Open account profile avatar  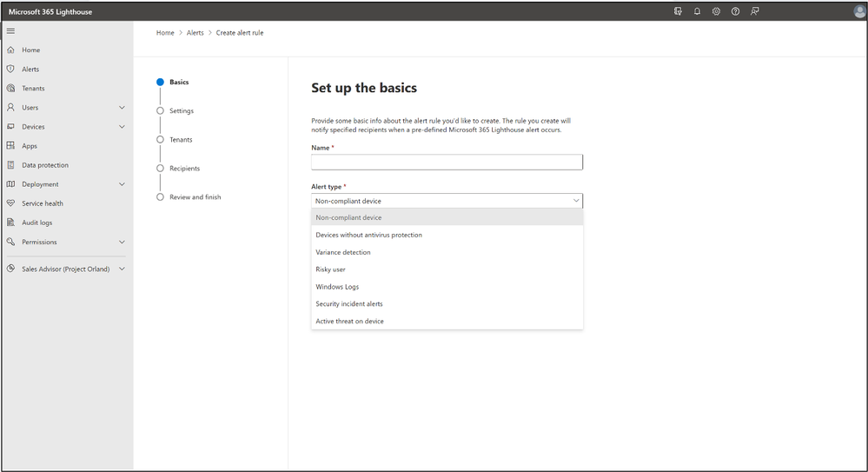pyautogui.click(x=859, y=11)
